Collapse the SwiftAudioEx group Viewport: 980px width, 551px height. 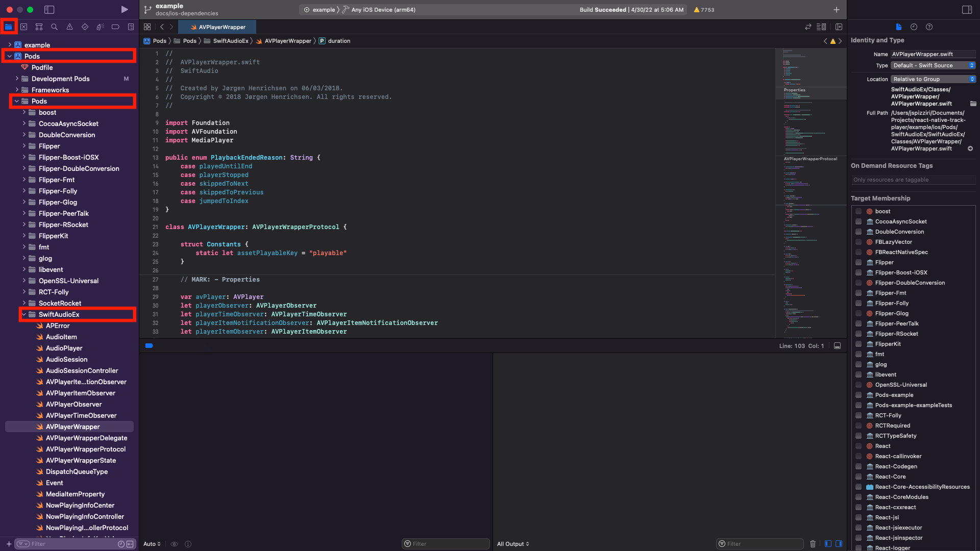pos(24,314)
